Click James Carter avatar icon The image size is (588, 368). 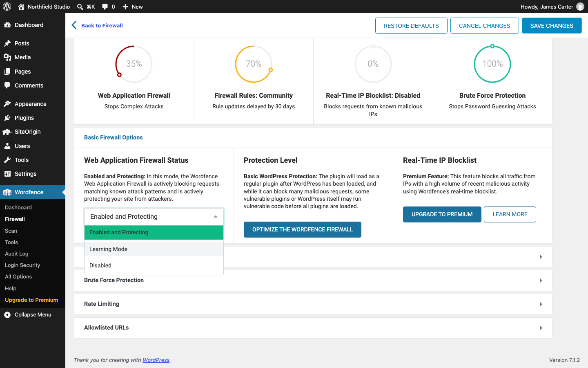580,7
